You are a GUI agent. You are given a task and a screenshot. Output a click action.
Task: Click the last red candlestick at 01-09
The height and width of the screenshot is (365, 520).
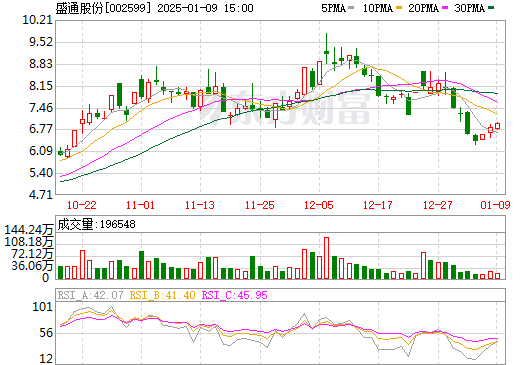[x=497, y=126]
